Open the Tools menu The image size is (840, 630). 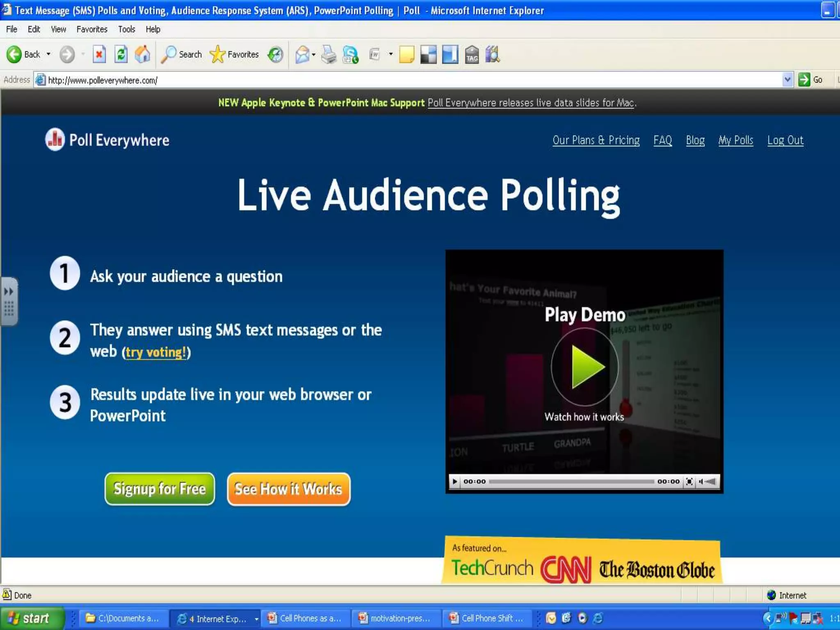(126, 29)
